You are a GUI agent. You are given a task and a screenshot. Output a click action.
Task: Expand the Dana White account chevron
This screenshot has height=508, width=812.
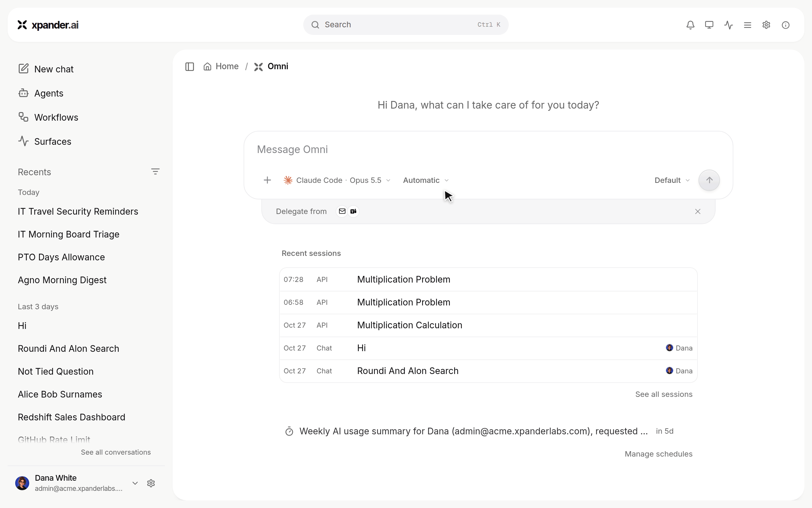[x=135, y=483]
